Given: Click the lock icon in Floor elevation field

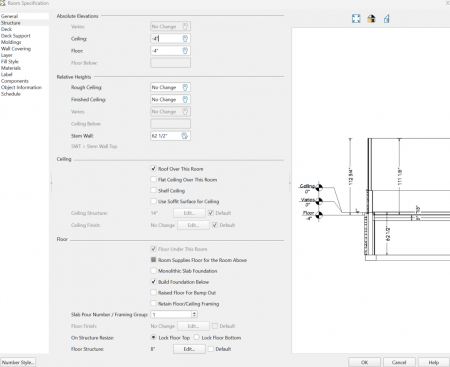Looking at the screenshot, I should [185, 51].
